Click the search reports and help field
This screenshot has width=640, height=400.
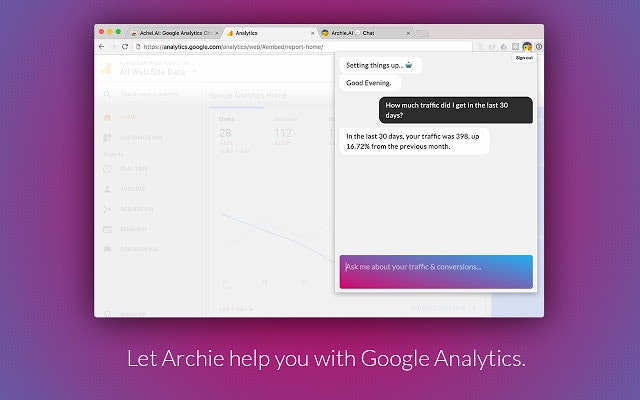(150, 94)
